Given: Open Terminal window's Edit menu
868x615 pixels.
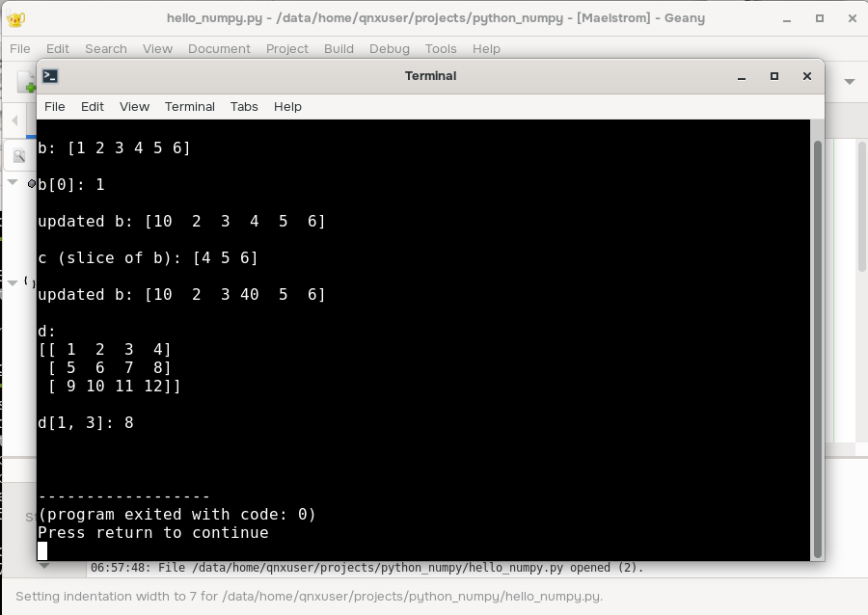Looking at the screenshot, I should pos(92,107).
